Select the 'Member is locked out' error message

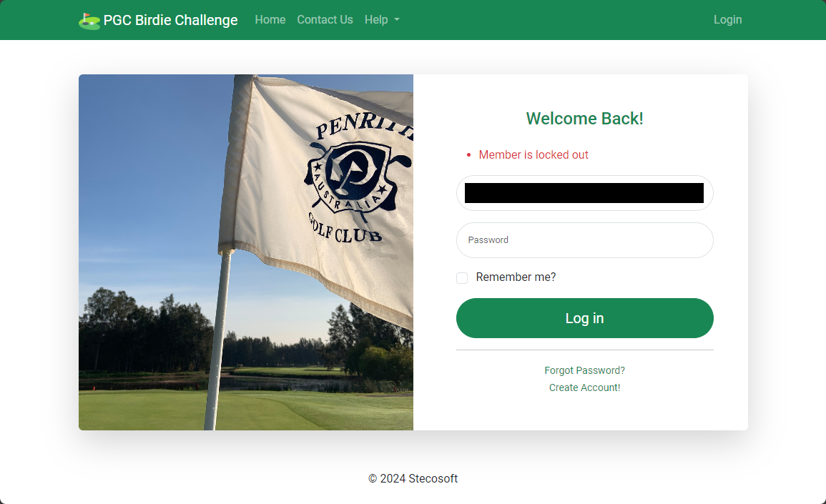pyautogui.click(x=533, y=155)
